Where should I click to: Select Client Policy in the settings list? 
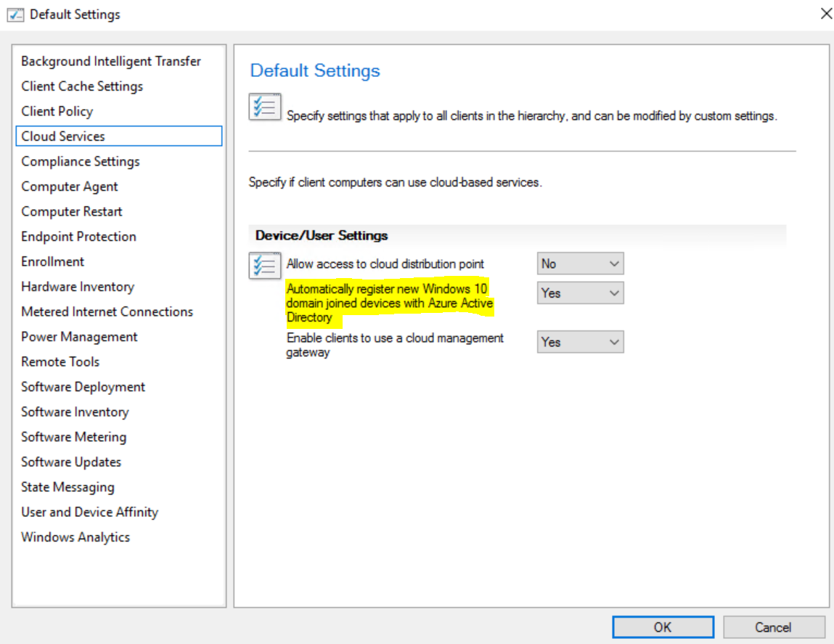(57, 111)
